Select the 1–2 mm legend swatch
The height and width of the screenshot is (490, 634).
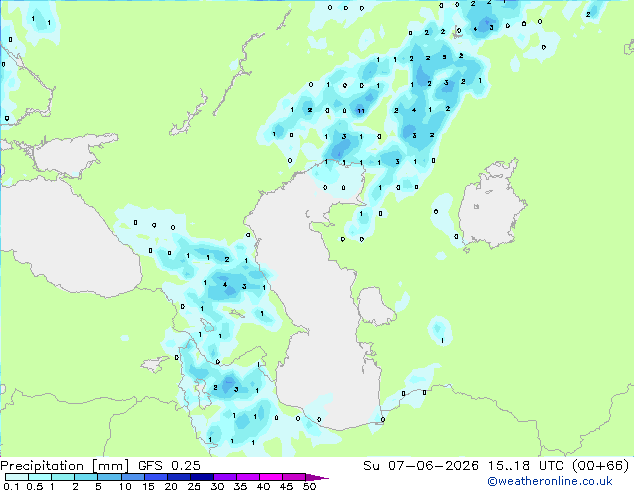[x=63, y=477]
